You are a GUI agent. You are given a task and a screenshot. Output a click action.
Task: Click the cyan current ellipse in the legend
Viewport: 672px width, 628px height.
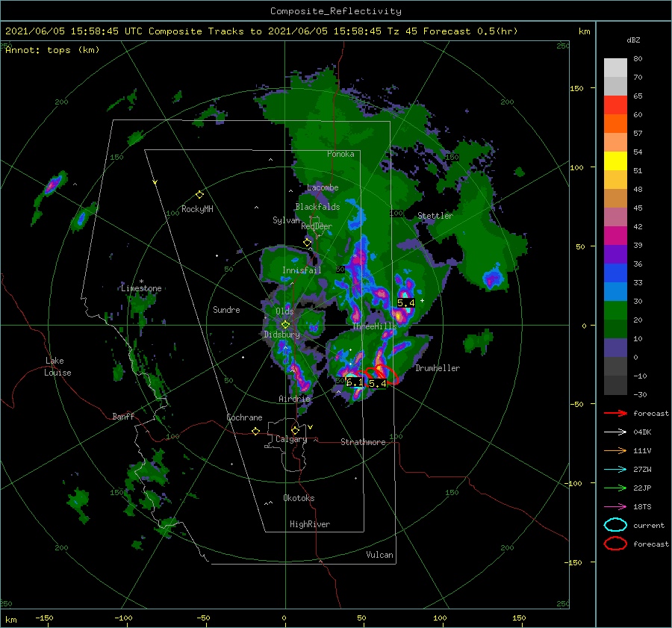coord(615,525)
